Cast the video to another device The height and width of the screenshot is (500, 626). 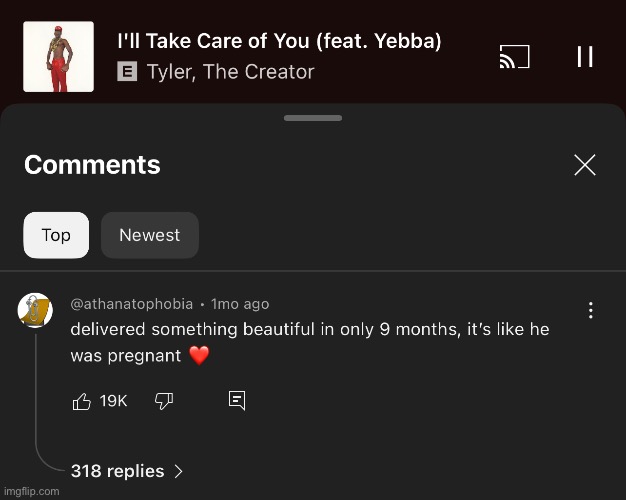pos(514,57)
